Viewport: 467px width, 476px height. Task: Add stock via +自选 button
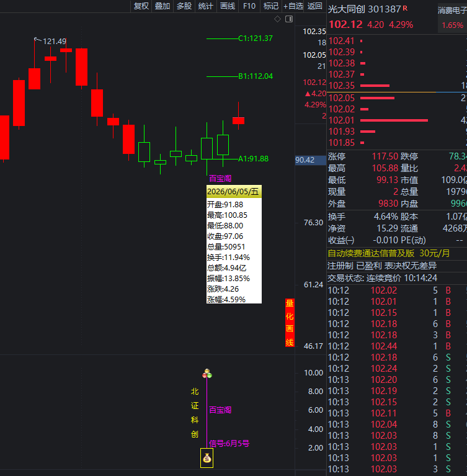[x=293, y=6]
